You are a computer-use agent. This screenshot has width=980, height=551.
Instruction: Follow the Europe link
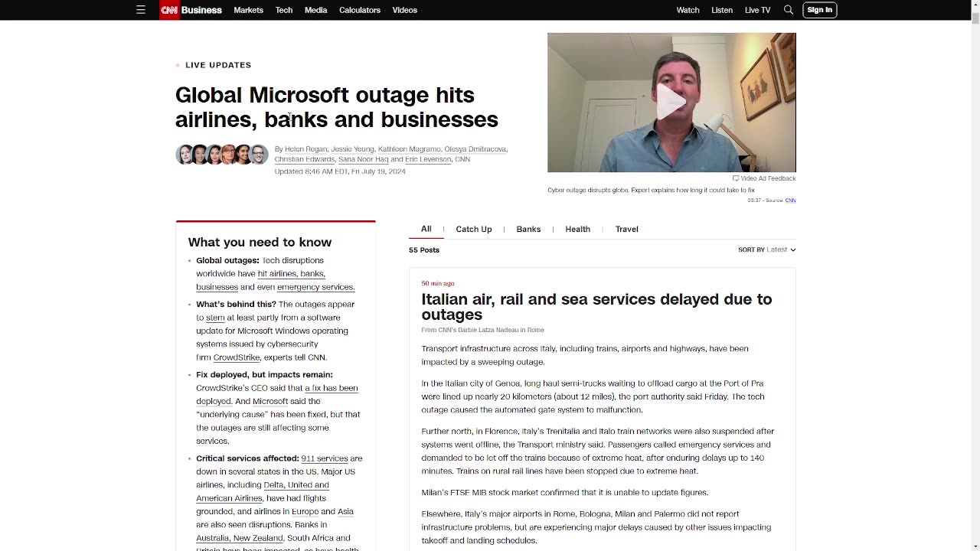click(305, 511)
